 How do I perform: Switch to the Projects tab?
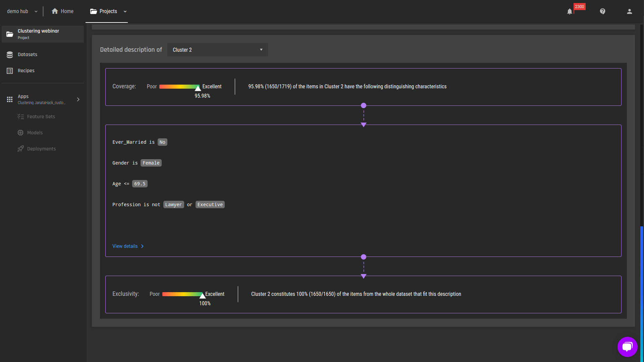coord(107,11)
